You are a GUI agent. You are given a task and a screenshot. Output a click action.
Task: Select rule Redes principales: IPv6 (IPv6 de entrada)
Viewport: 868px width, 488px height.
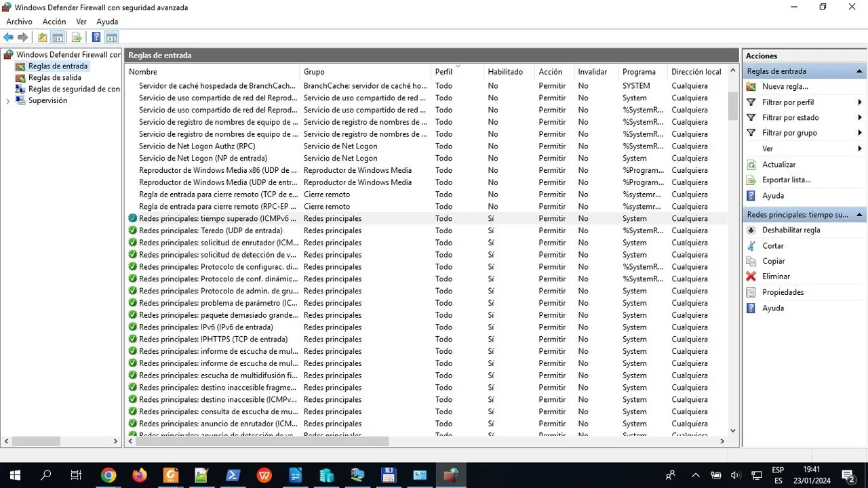tap(427, 327)
